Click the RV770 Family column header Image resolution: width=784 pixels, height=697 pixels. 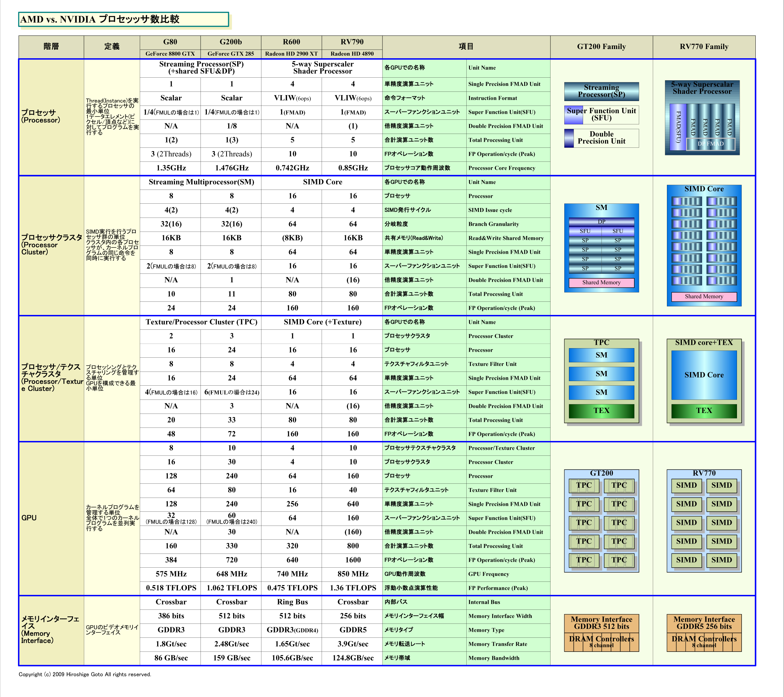[704, 47]
